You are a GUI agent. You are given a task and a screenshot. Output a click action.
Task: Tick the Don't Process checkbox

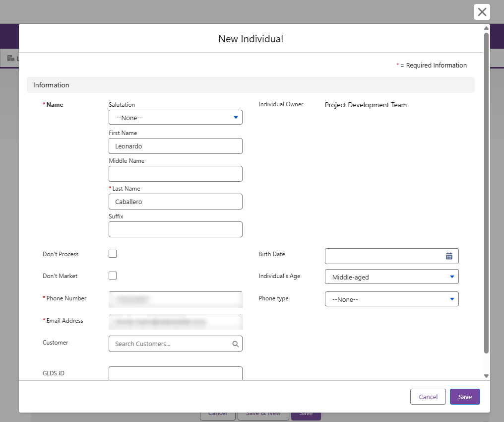pos(113,254)
